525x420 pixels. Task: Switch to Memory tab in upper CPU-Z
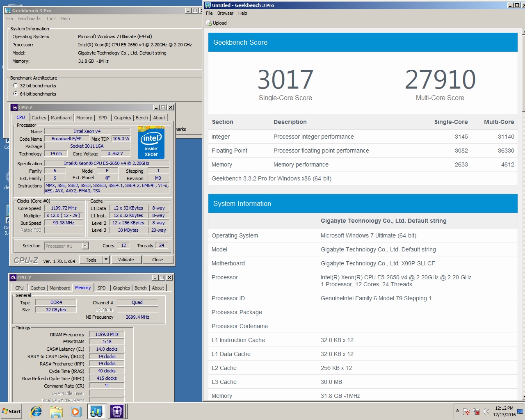click(x=84, y=118)
